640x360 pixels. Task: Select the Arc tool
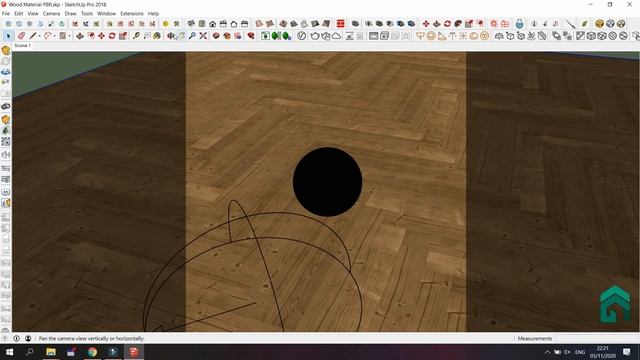[x=47, y=36]
